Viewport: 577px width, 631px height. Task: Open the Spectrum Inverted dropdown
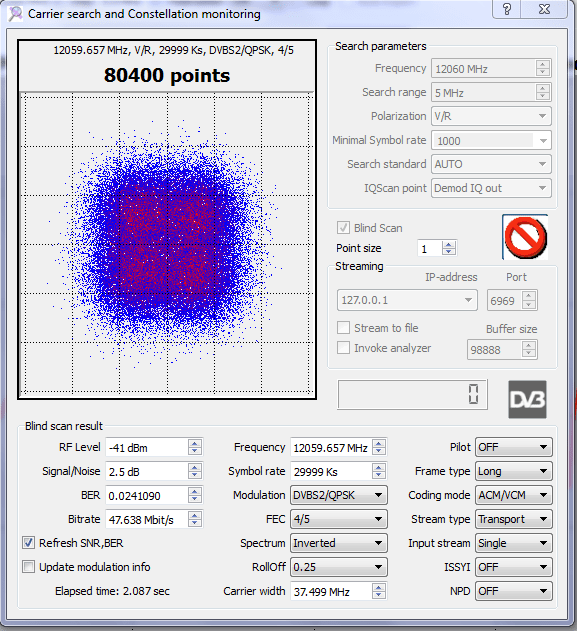click(x=339, y=543)
